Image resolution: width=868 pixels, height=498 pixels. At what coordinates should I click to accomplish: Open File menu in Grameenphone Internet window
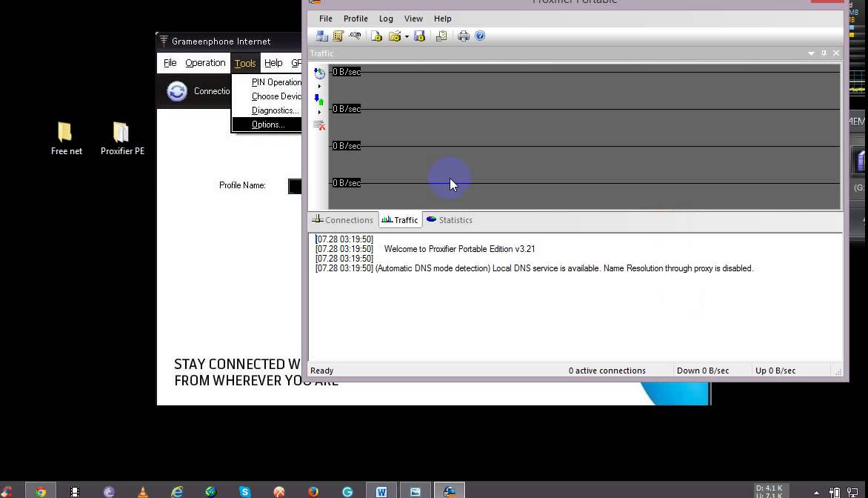pyautogui.click(x=170, y=62)
